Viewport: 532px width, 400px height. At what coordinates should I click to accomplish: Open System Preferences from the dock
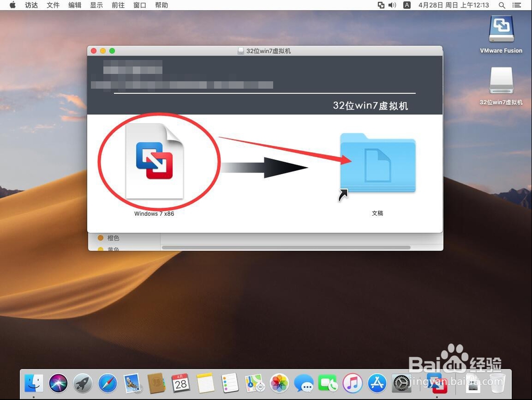pyautogui.click(x=402, y=383)
